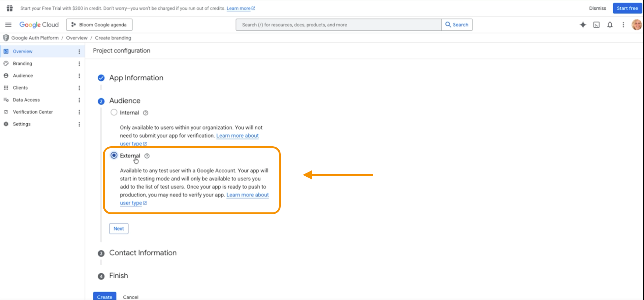Open the three-dot menu beside Audience
The image size is (644, 300).
79,76
